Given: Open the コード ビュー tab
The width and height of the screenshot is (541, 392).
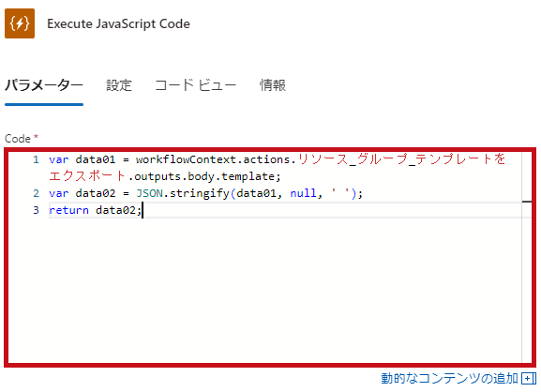Looking at the screenshot, I should point(195,85).
